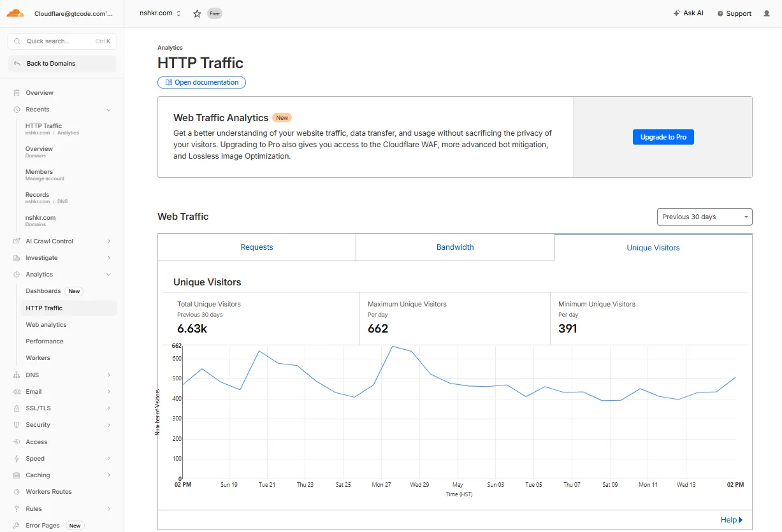Click the Speed lightning icon
The height and width of the screenshot is (532, 782).
click(x=17, y=459)
